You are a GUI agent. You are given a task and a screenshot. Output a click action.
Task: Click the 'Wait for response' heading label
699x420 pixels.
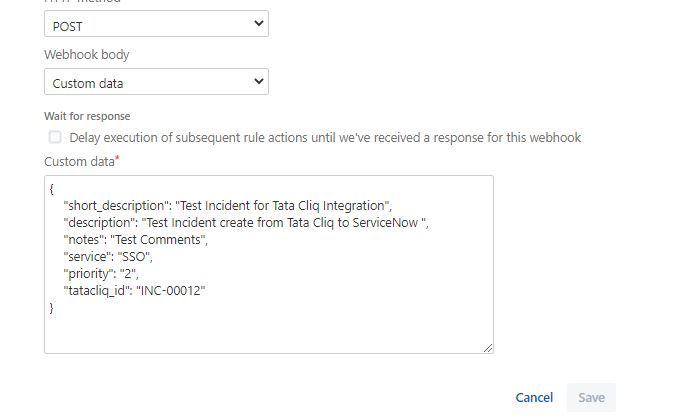(87, 116)
